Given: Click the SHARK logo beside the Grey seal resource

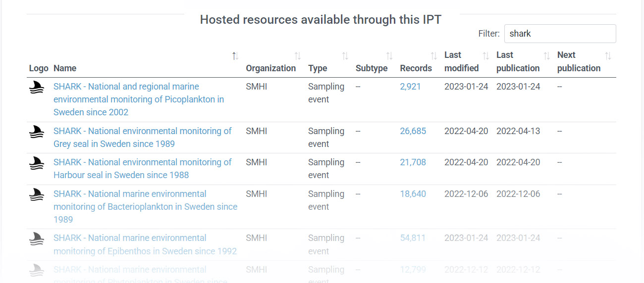Looking at the screenshot, I should click(37, 132).
